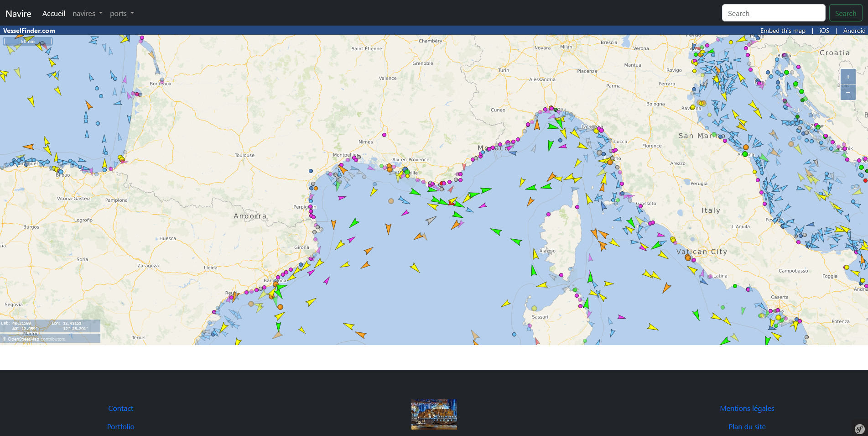
Task: Open the Symfony debug toolbar icon
Action: pyautogui.click(x=859, y=429)
